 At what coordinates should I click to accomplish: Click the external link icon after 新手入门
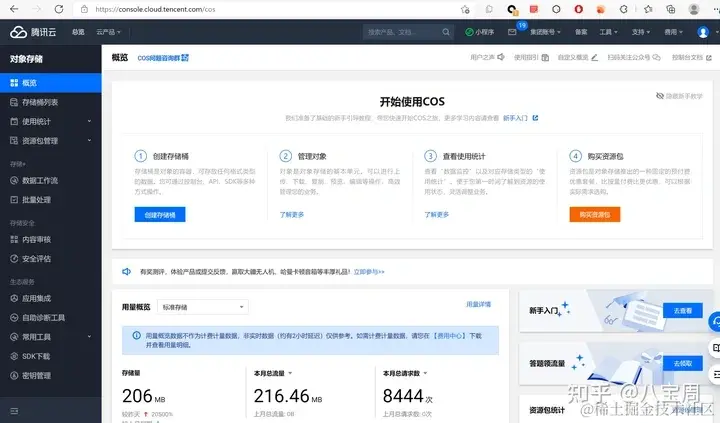coord(535,118)
